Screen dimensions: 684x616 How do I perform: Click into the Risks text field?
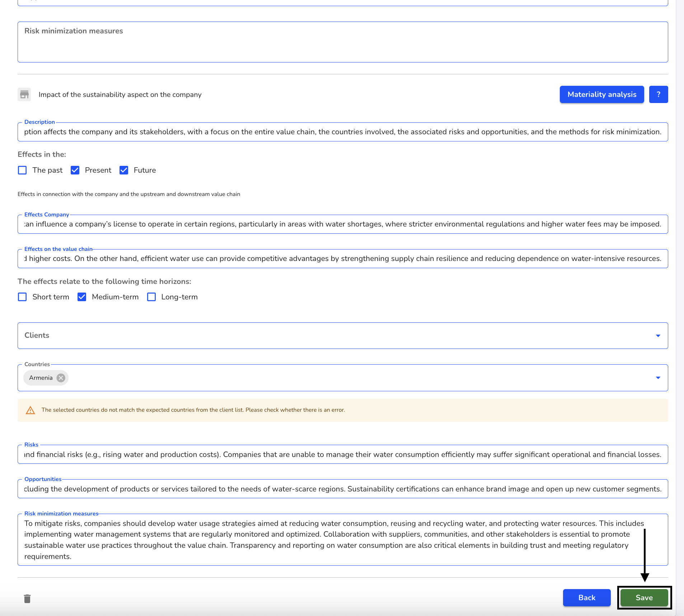click(343, 454)
